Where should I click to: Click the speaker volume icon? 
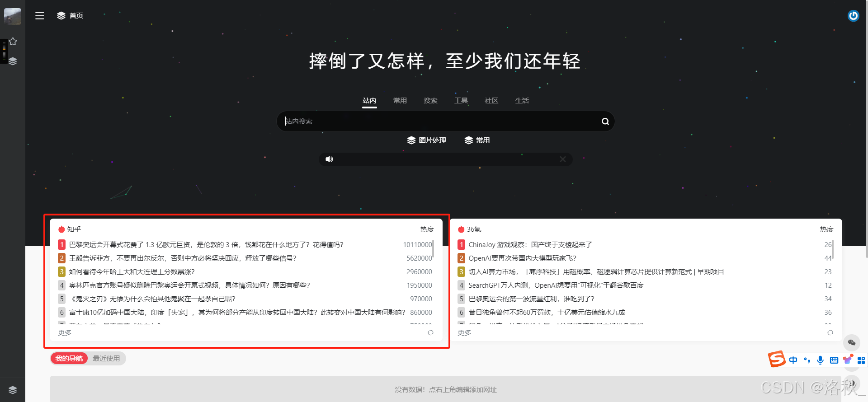329,159
